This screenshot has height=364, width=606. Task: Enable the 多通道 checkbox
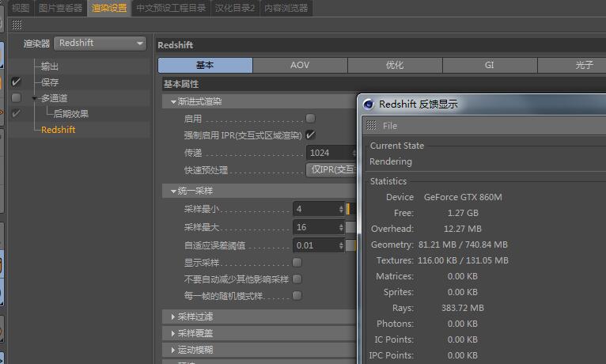pyautogui.click(x=17, y=98)
